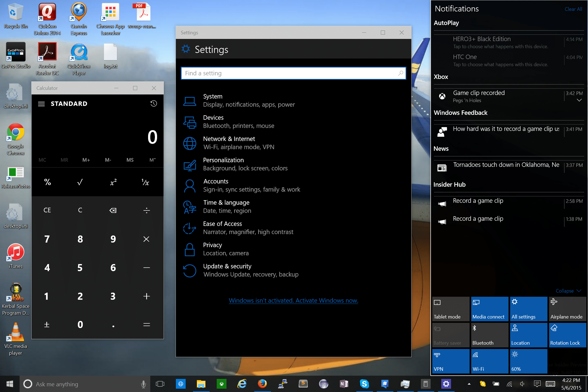Image resolution: width=588 pixels, height=392 pixels.
Task: Open Privacy settings category
Action: tap(293, 249)
